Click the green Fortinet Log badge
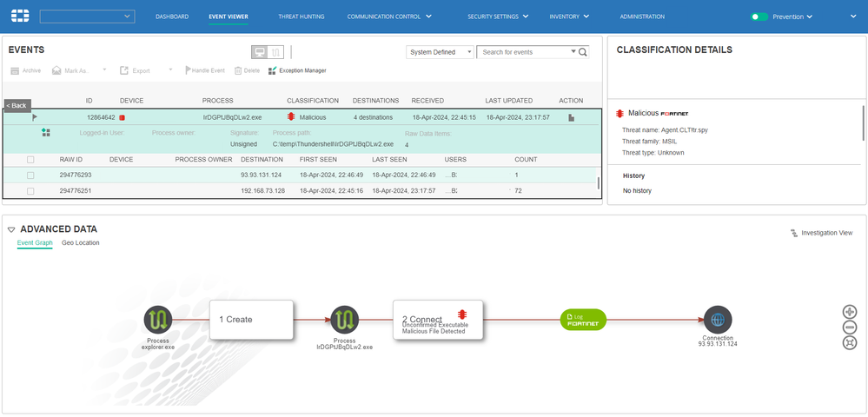The image size is (868, 417). click(584, 320)
